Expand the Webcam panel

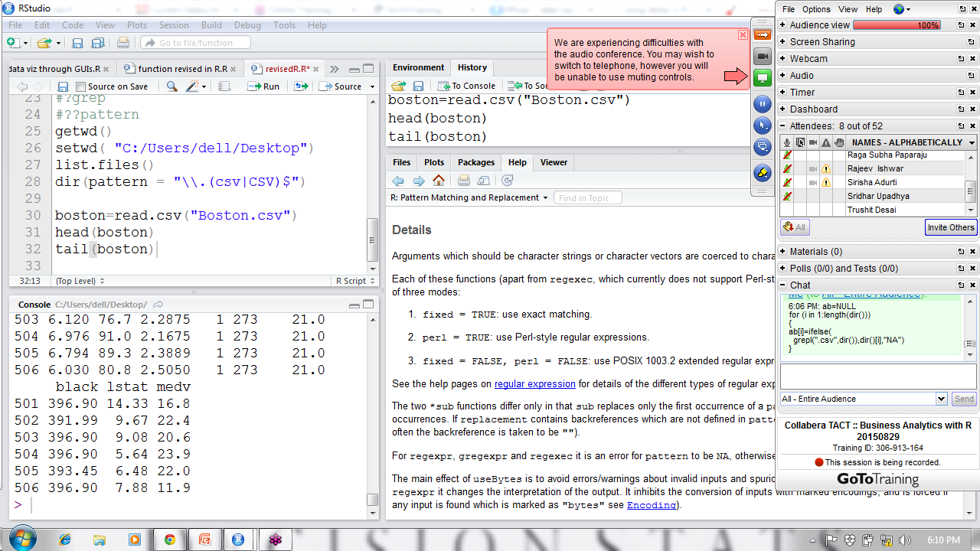[782, 59]
